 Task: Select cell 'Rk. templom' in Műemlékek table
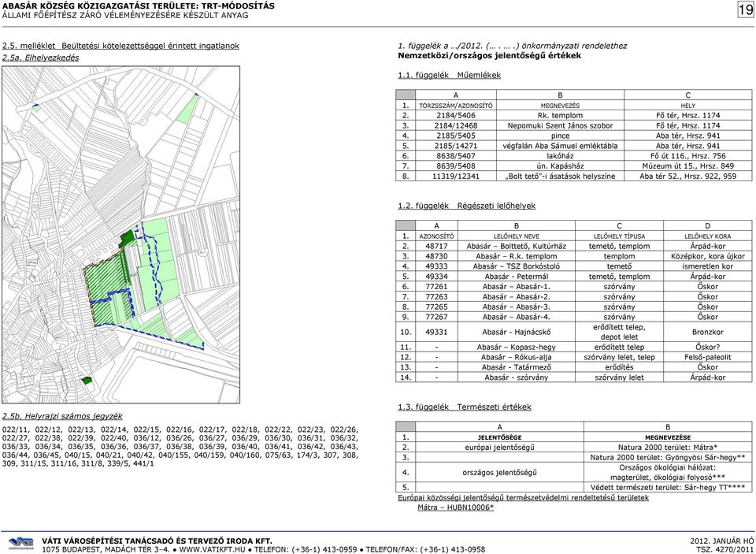point(560,115)
